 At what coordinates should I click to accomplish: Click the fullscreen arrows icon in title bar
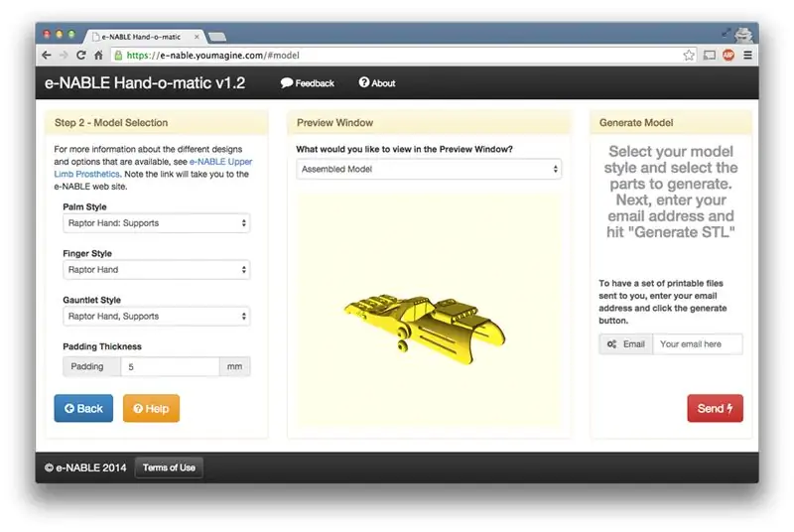(727, 34)
